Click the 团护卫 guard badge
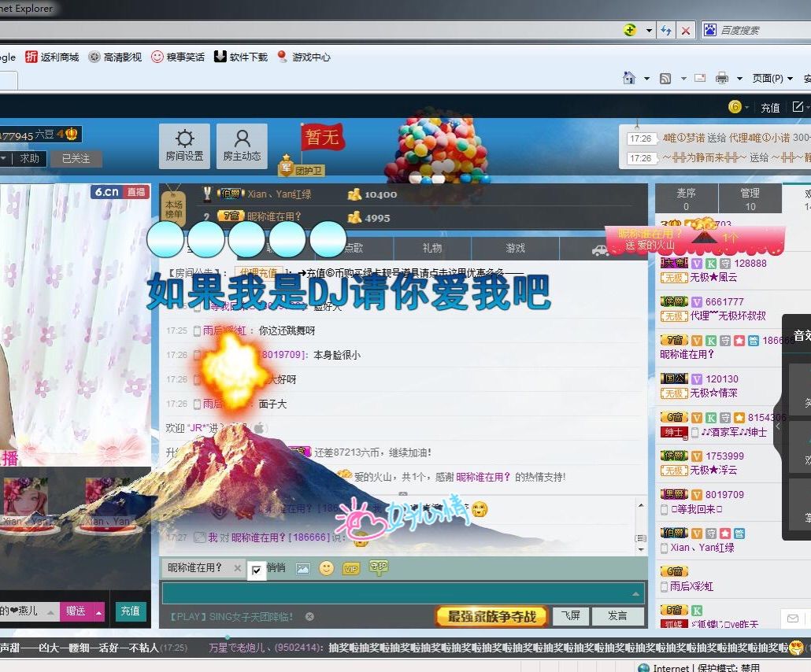The width and height of the screenshot is (811, 672). [x=302, y=168]
